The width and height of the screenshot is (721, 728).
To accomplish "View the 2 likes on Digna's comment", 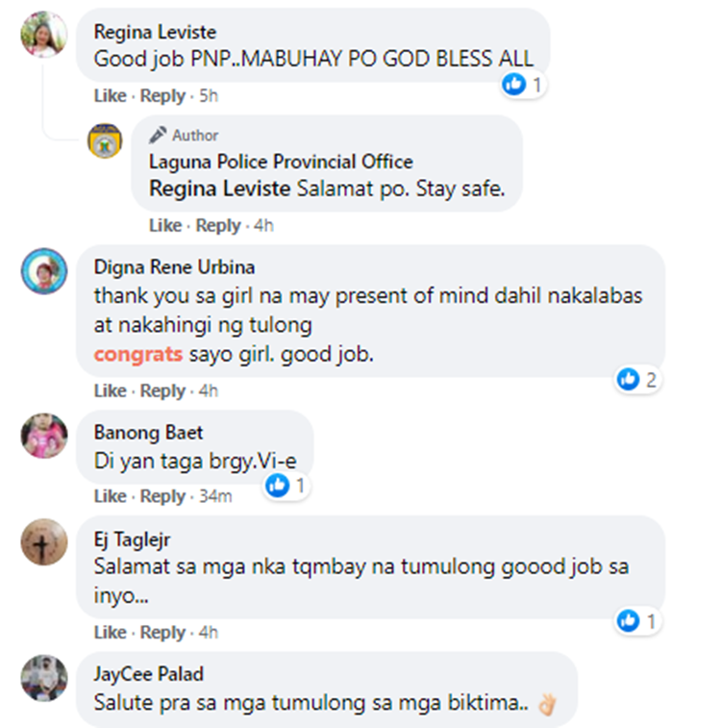I will pyautogui.click(x=637, y=380).
